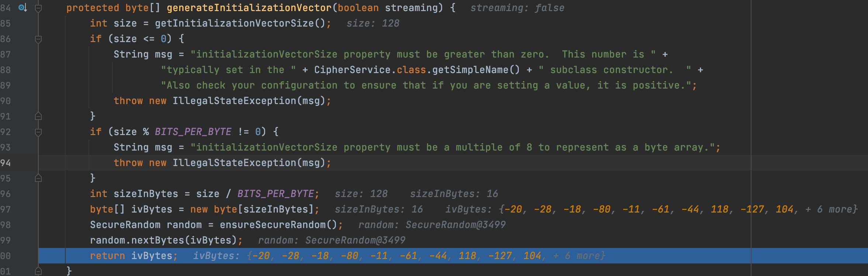Click the first BITS_PER_BYTE constant
The width and height of the screenshot is (868, 276).
193,132
